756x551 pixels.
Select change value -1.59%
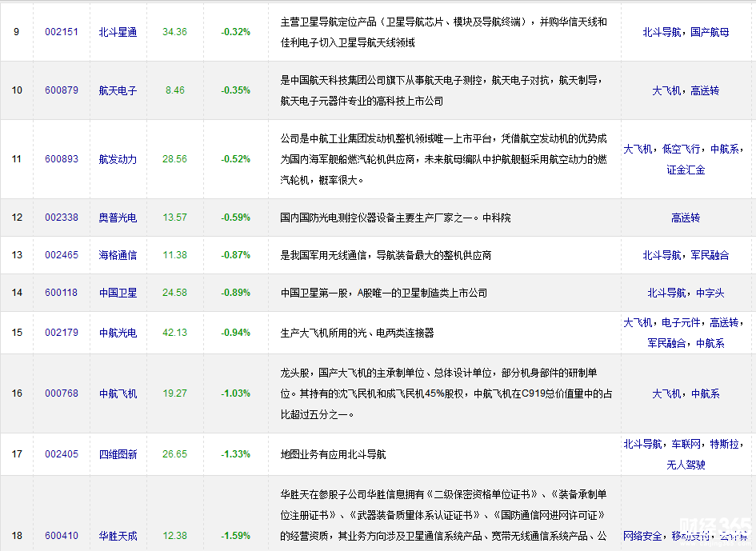[x=236, y=536]
